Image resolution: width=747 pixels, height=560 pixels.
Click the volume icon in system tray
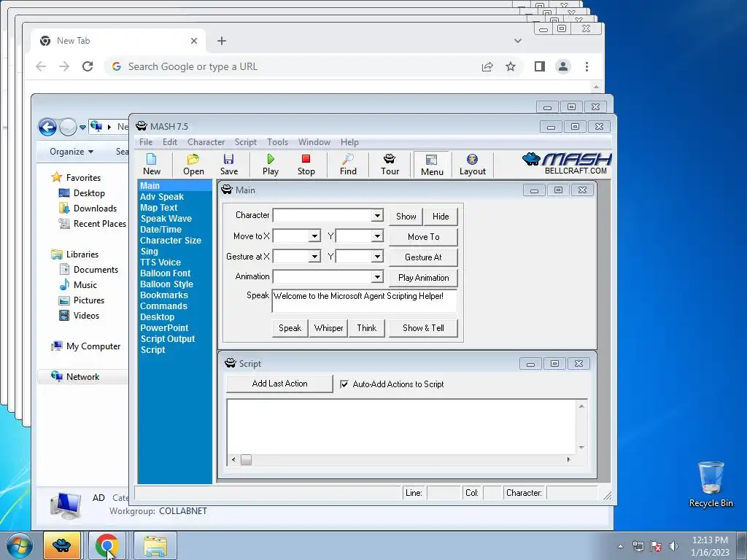tap(673, 546)
